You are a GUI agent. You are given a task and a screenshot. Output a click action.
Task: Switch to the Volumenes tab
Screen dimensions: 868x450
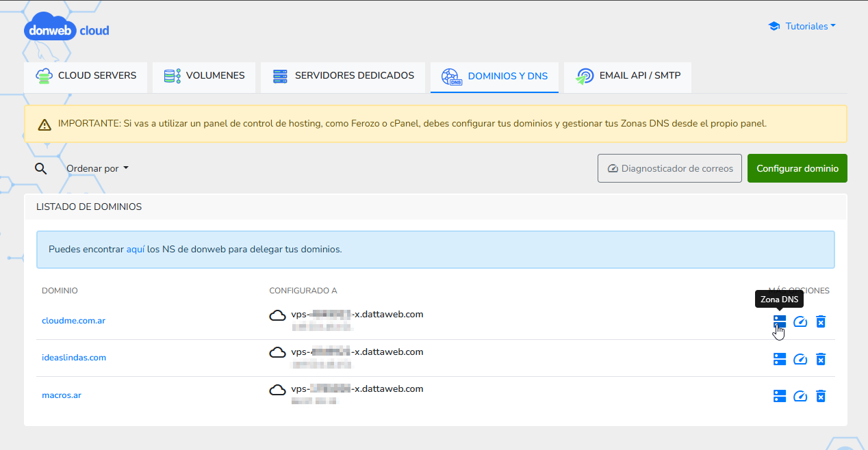(x=204, y=77)
